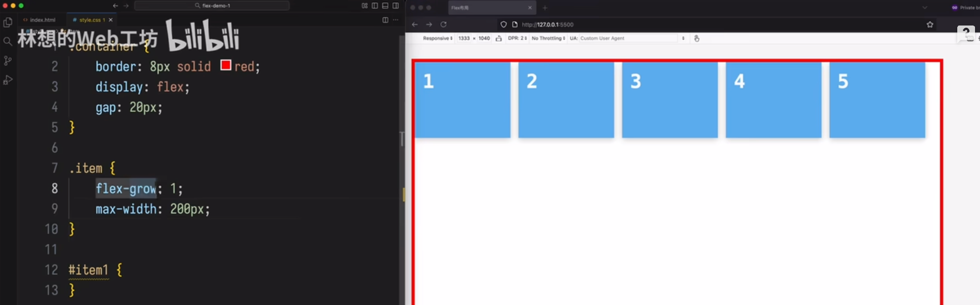This screenshot has height=305, width=980.
Task: Open the Explorer view in the activity bar
Action: click(8, 23)
